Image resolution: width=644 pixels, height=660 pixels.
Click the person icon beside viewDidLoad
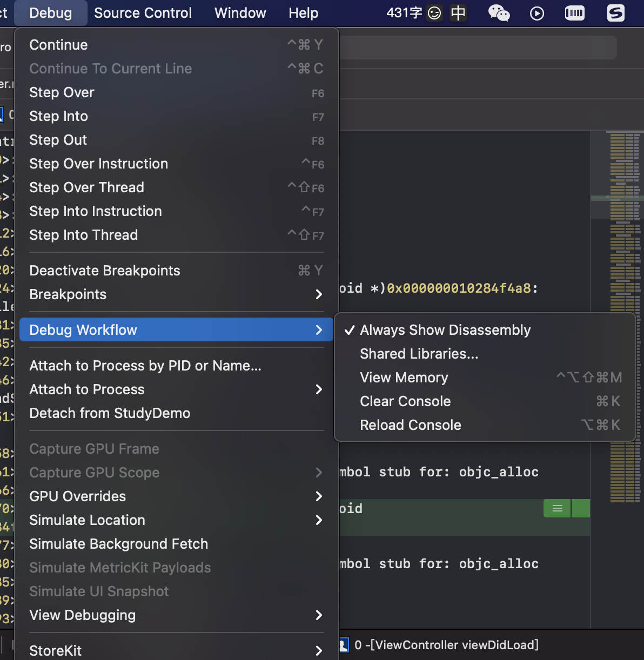(x=344, y=645)
